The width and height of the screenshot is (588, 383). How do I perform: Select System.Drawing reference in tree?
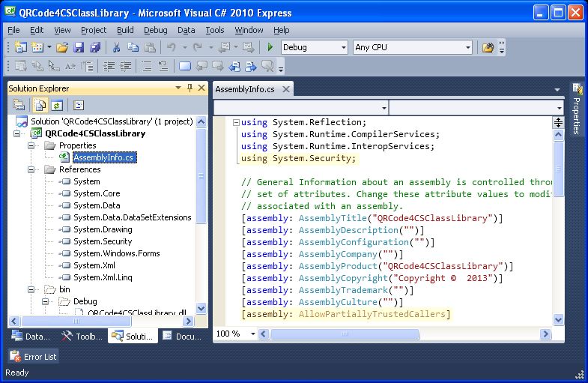pyautogui.click(x=103, y=229)
